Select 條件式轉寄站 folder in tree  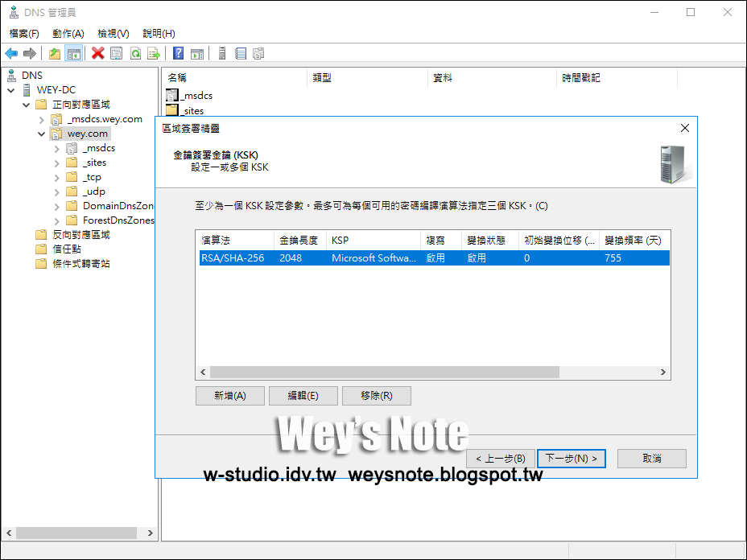click(x=81, y=264)
